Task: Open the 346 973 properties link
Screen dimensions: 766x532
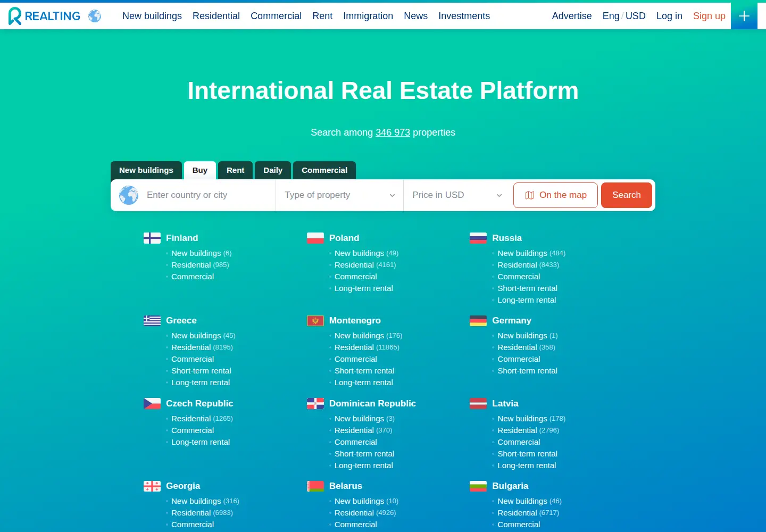Action: pyautogui.click(x=393, y=132)
